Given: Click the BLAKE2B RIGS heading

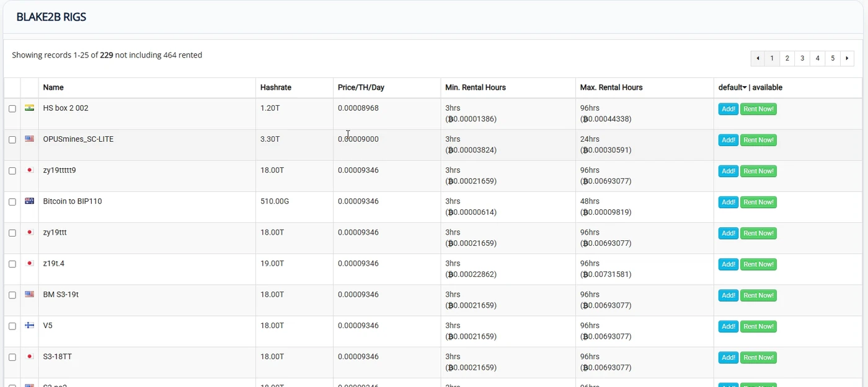Looking at the screenshot, I should pos(51,17).
